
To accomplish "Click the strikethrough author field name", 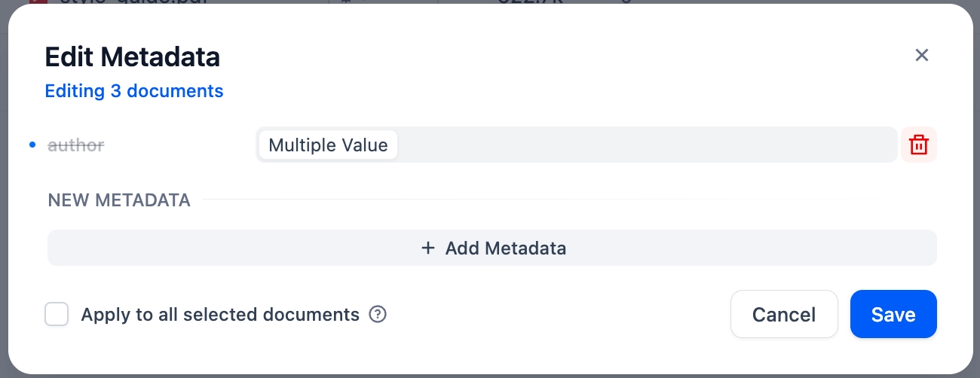I will [76, 145].
